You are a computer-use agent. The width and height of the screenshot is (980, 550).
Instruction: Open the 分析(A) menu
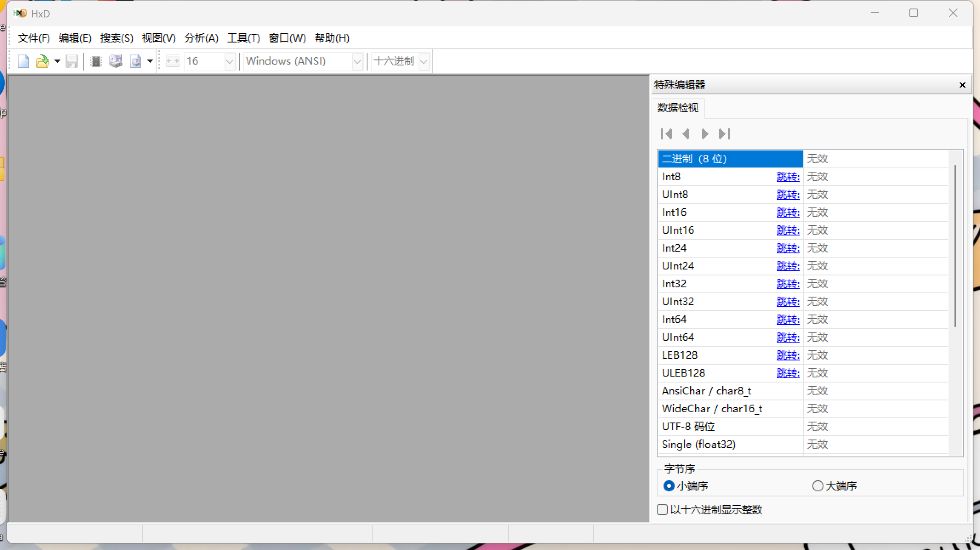click(x=201, y=38)
